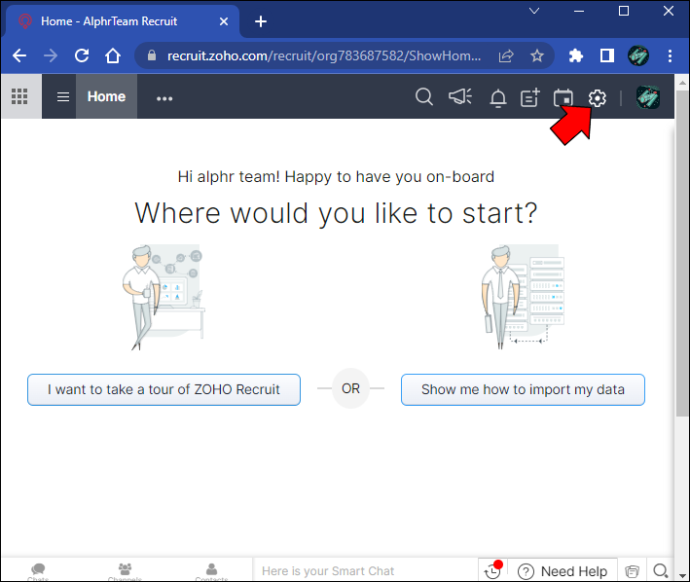
Task: Click the scrollbar down arrow
Action: pos(683,575)
